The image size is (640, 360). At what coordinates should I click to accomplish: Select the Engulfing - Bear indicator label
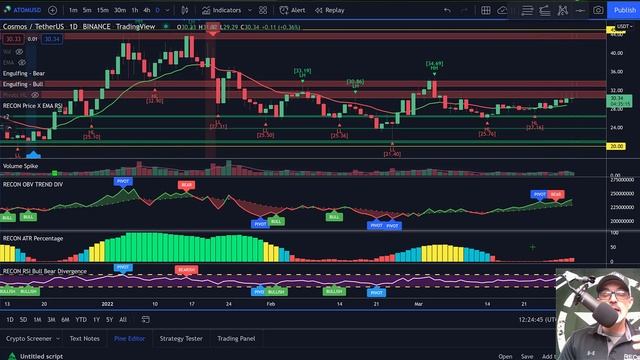pos(24,73)
